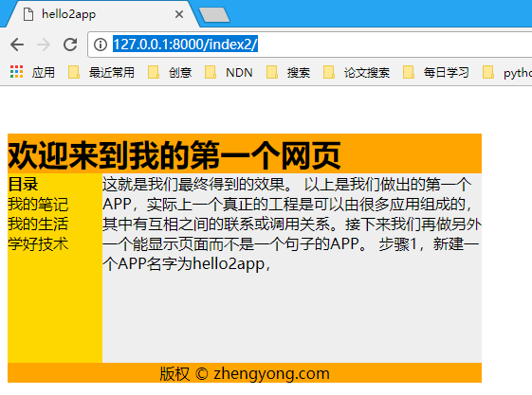Click the footer text 版权 © zhengyong.com

[x=245, y=373]
